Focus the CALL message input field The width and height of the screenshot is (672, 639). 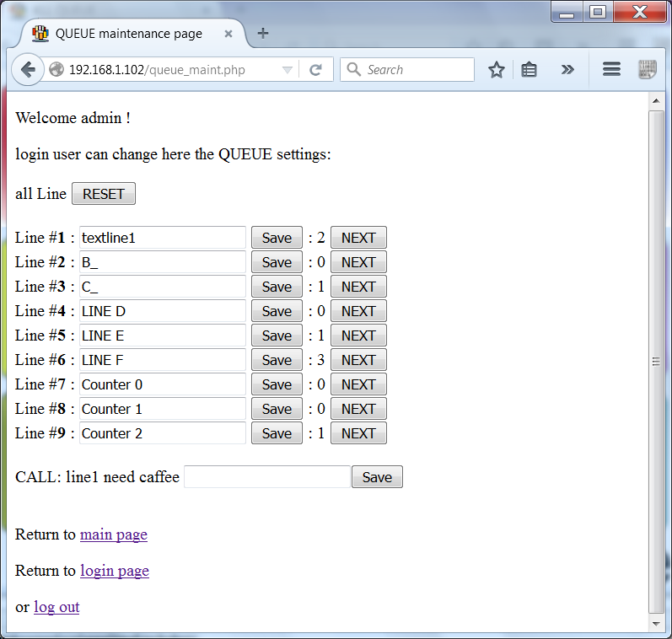266,477
